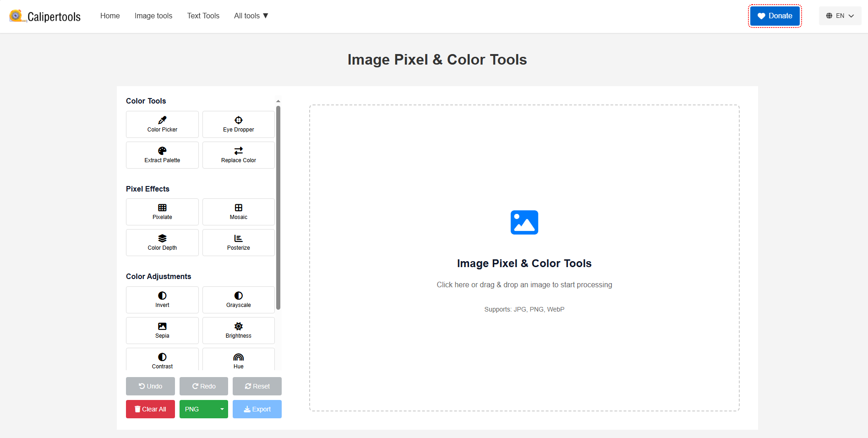Open the Hue adjustment tool
The image size is (868, 438).
click(x=238, y=360)
